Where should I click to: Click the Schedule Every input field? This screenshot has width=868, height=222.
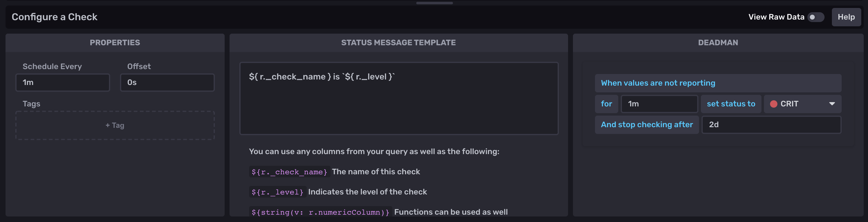(x=63, y=83)
